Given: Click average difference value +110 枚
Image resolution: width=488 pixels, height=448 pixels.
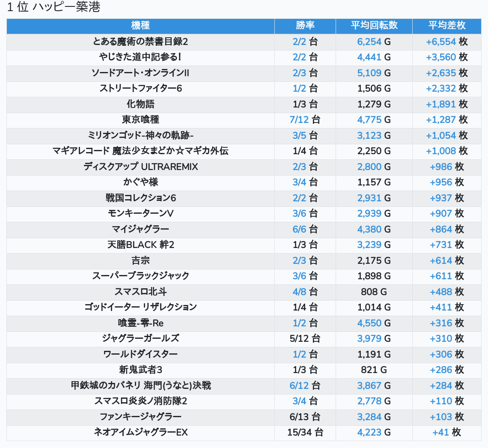Looking at the screenshot, I should [446, 401].
